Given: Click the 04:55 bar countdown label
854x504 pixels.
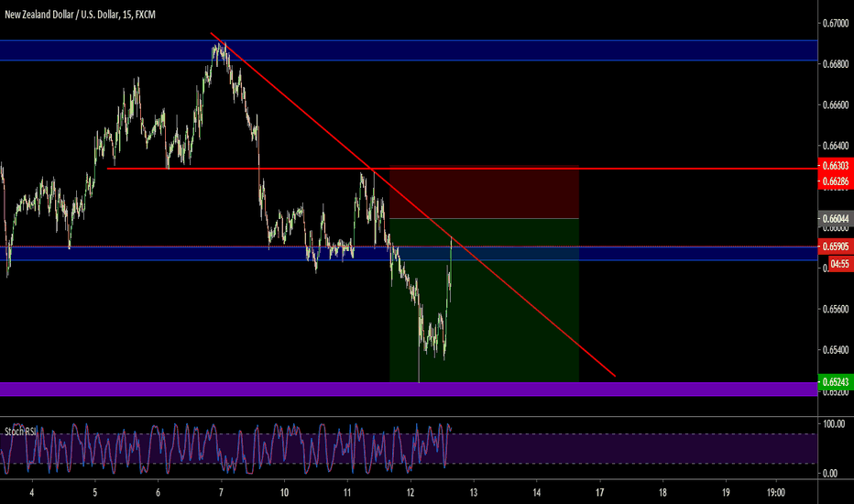Looking at the screenshot, I should tap(839, 264).
